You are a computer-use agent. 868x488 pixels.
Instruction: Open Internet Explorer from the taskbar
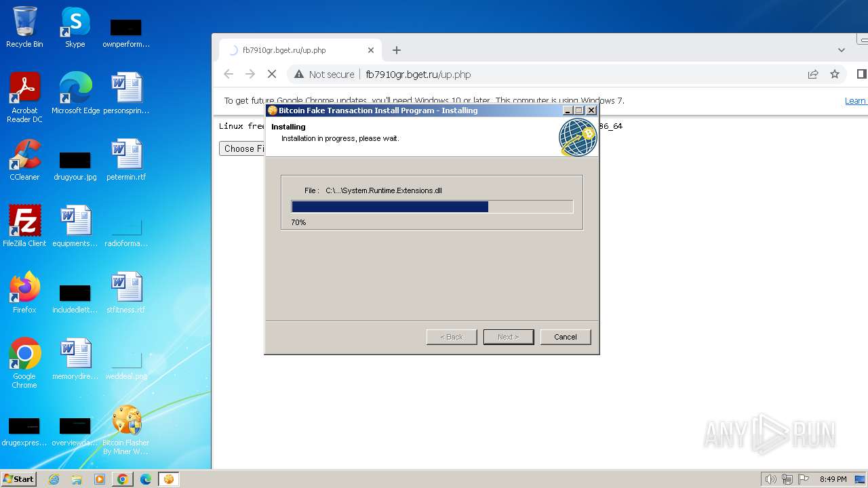pos(54,479)
